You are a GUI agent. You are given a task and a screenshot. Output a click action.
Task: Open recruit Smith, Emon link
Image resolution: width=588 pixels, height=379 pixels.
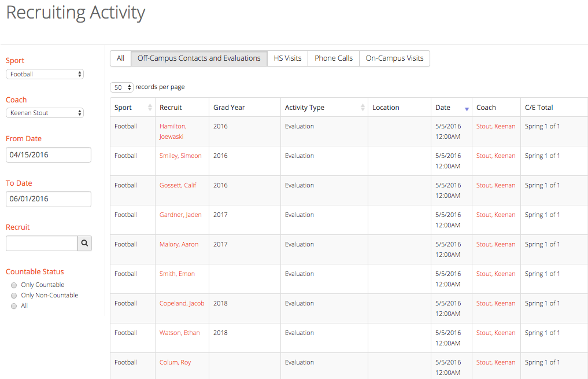pyautogui.click(x=177, y=274)
